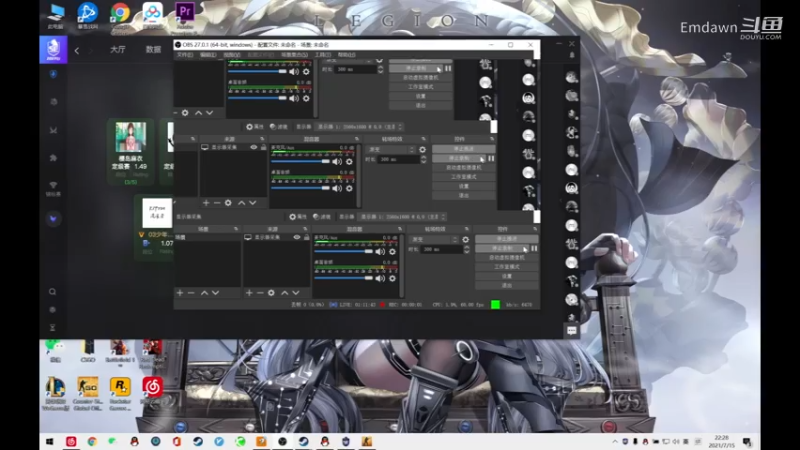Open OBS 帮助 menu
The image size is (800, 450).
tap(346, 55)
